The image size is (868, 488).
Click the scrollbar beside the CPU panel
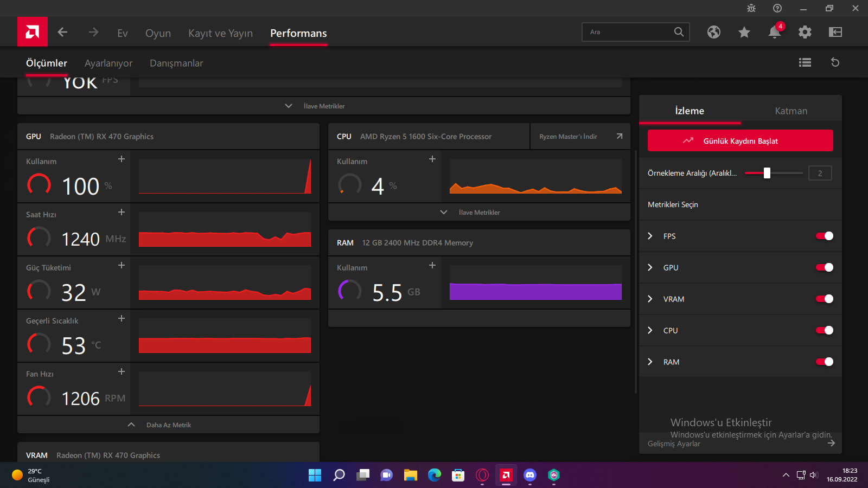tap(635, 271)
